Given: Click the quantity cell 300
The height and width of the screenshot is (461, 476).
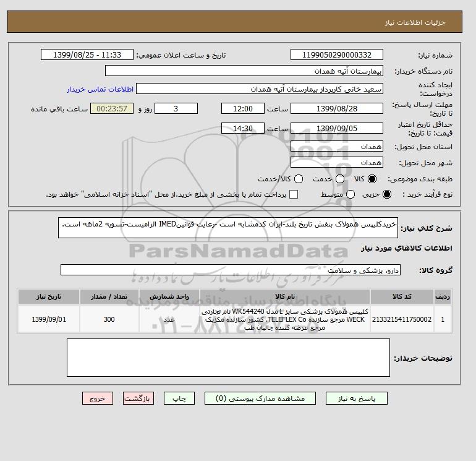Looking at the screenshot, I should pyautogui.click(x=109, y=319).
